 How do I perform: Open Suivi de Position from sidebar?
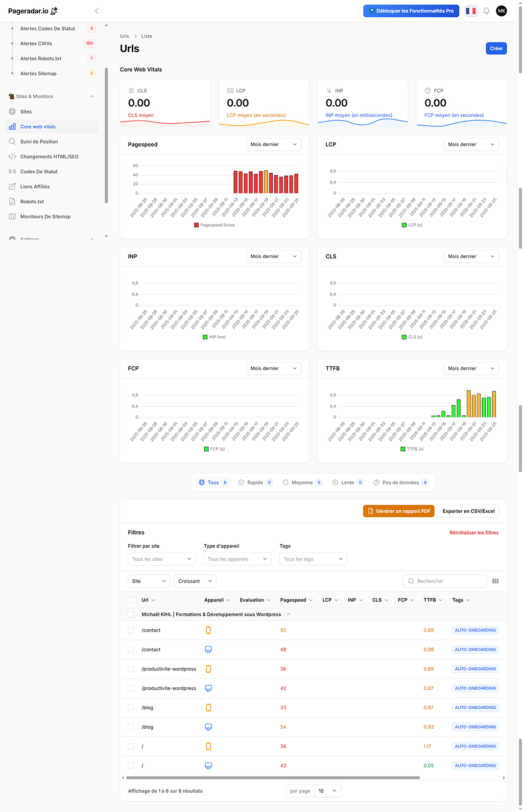(39, 142)
